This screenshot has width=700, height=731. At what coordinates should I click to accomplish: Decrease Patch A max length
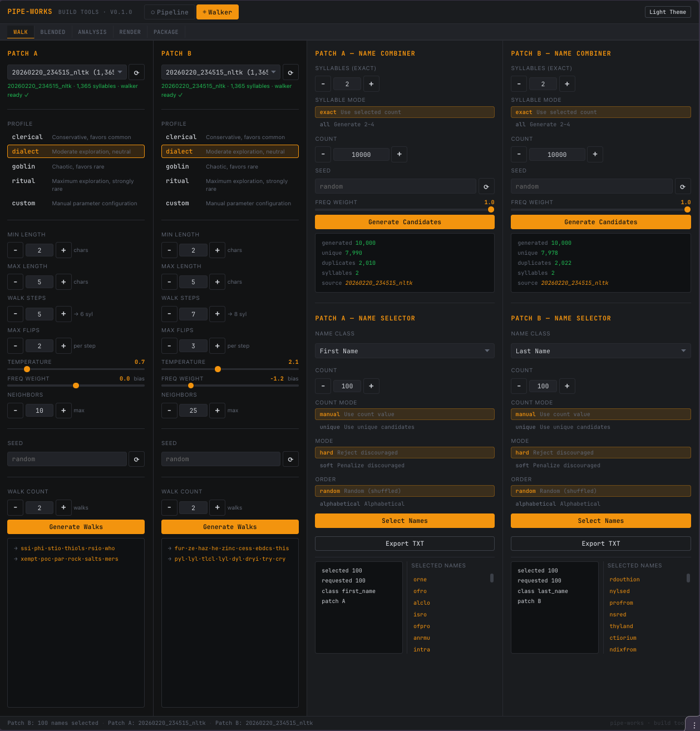(x=16, y=282)
